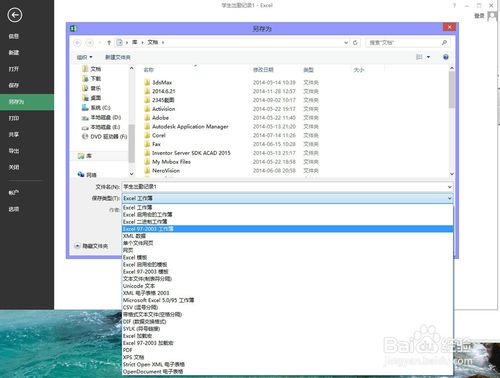
Task: Choose Unicode 文本 file type
Action: pyautogui.click(x=287, y=286)
